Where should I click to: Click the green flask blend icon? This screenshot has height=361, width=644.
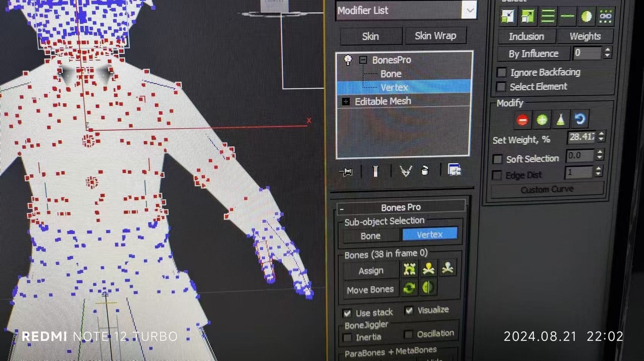click(560, 120)
